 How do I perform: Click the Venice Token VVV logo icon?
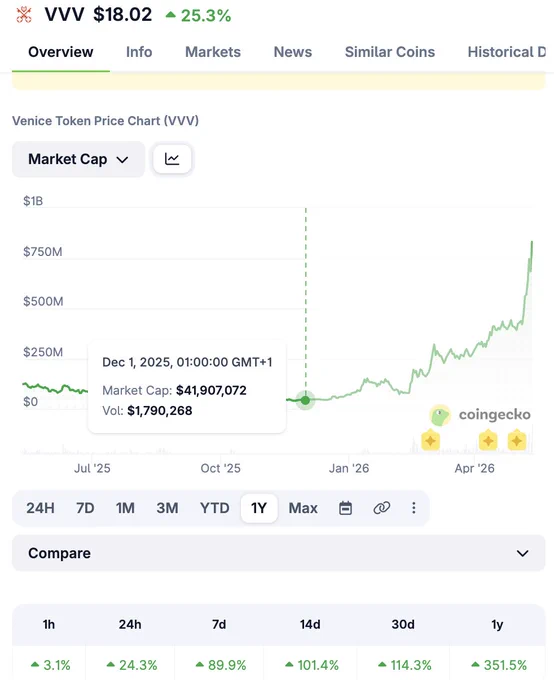(24, 15)
